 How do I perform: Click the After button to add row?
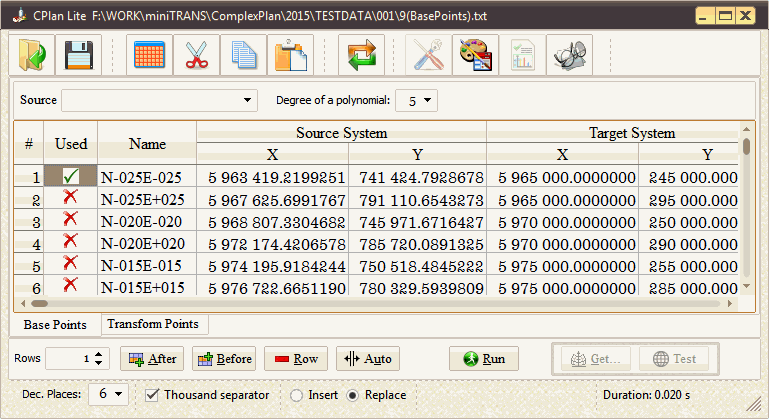click(151, 359)
